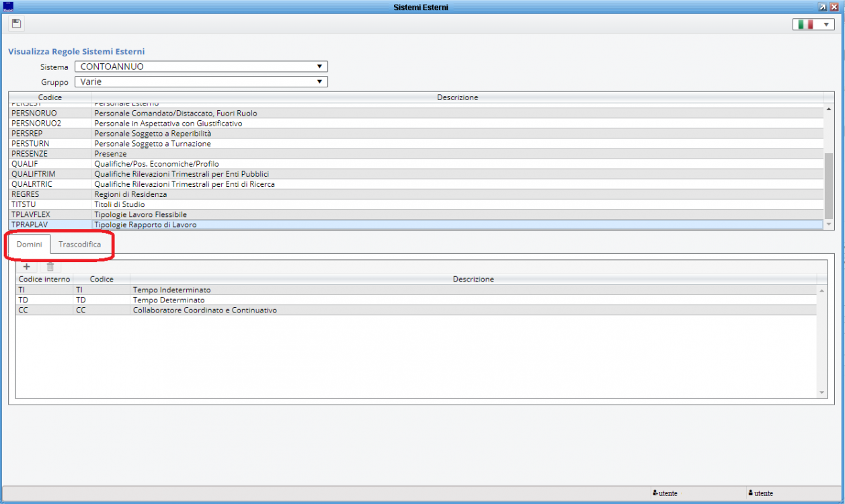Click the TI internal code cell
Viewport: 845px width, 504px height.
pos(44,290)
